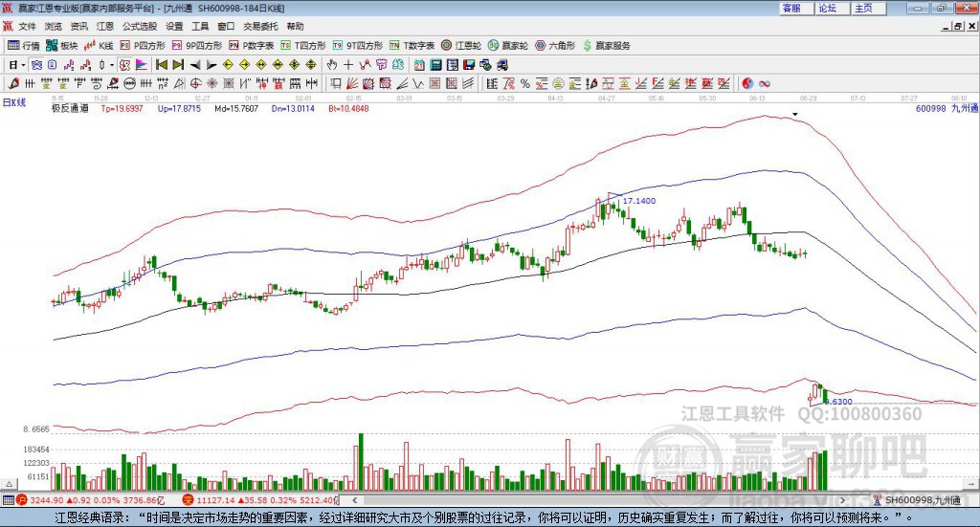Open the T四方形 tool
This screenshot has width=980, height=527.
(303, 46)
